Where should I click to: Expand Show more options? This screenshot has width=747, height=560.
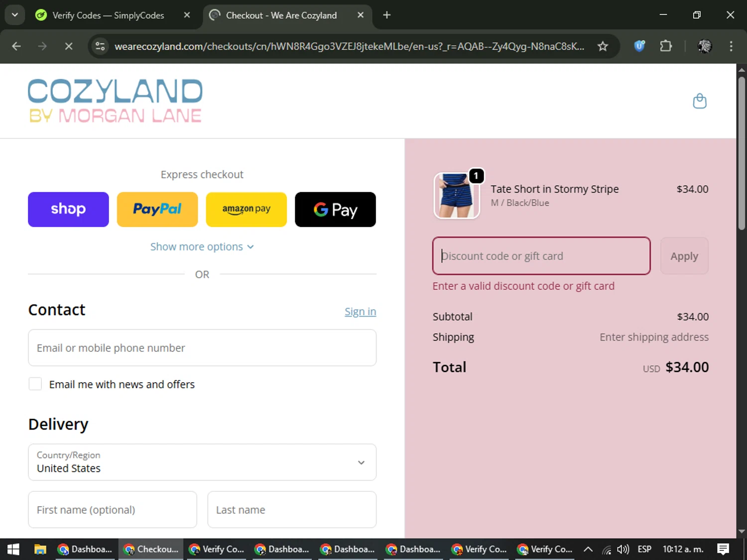202,247
